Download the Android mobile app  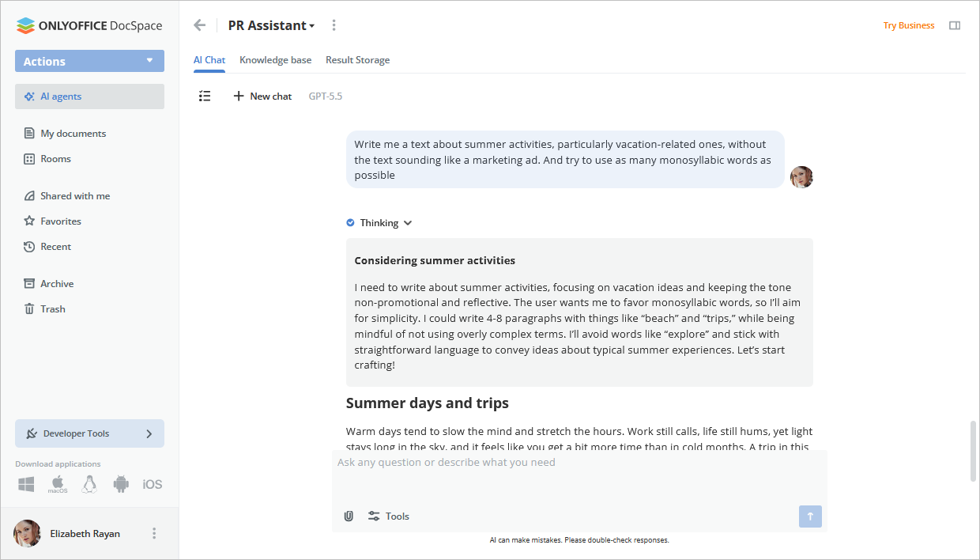pyautogui.click(x=121, y=484)
